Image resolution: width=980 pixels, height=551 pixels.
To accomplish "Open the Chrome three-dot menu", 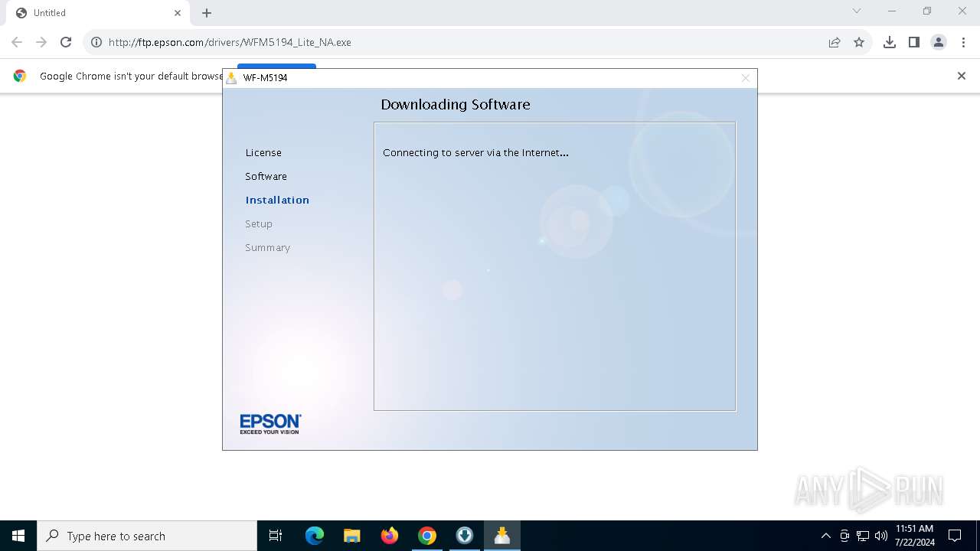I will (963, 42).
